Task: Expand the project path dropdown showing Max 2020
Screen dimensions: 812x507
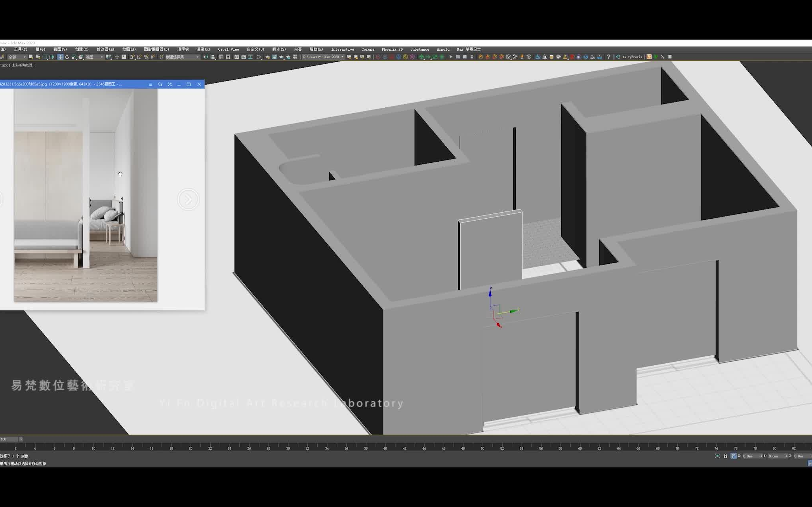Action: coord(323,57)
